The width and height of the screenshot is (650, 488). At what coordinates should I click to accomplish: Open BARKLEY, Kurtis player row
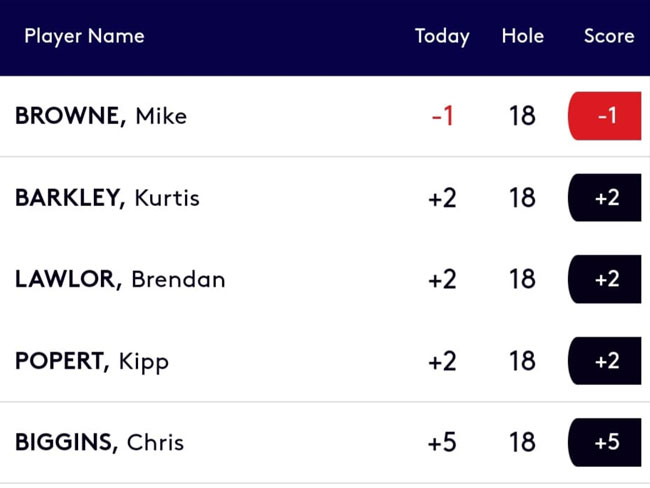click(x=325, y=198)
